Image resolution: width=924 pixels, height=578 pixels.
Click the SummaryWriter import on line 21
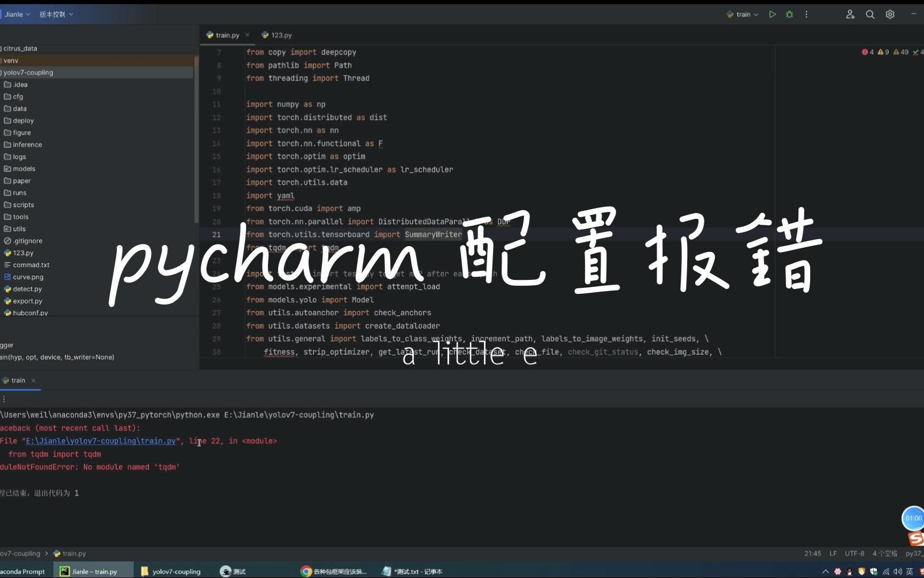(x=433, y=234)
